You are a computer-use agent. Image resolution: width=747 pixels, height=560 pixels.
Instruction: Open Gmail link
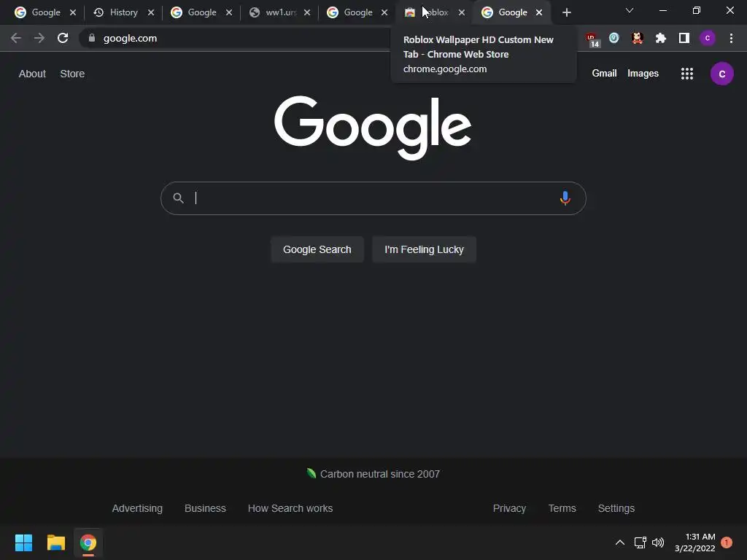(x=604, y=74)
